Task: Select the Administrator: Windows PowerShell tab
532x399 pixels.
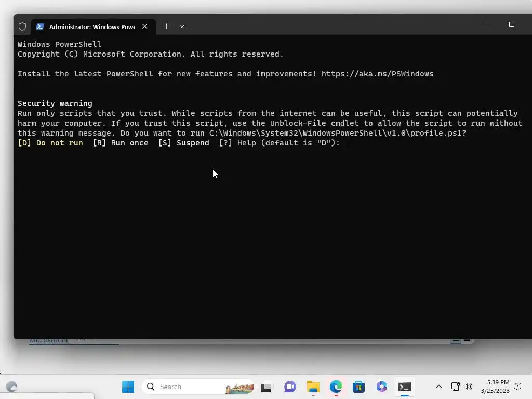Action: click(94, 26)
